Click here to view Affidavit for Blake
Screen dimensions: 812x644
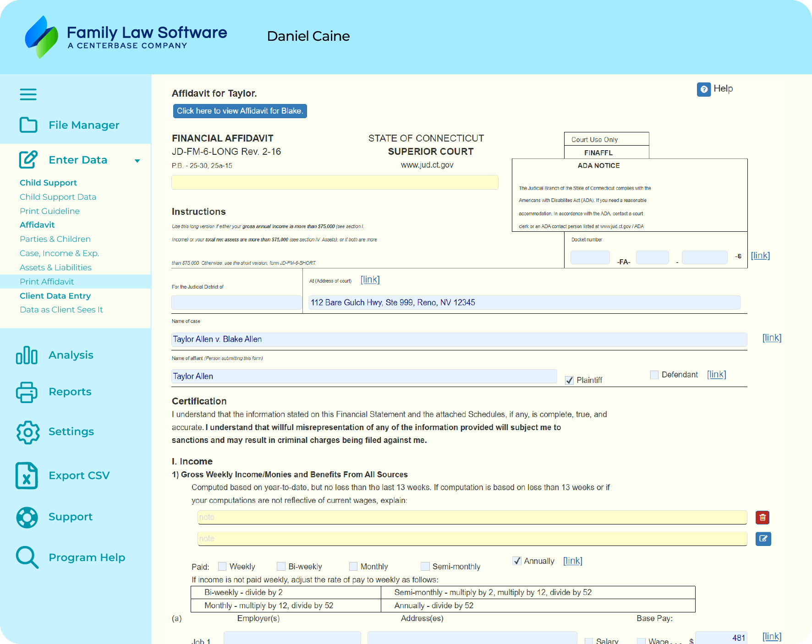[240, 111]
